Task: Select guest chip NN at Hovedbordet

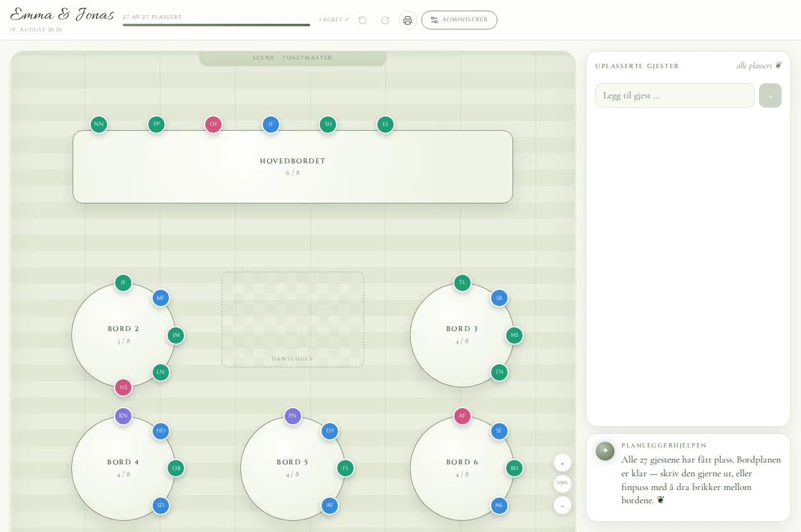Action: 99,125
